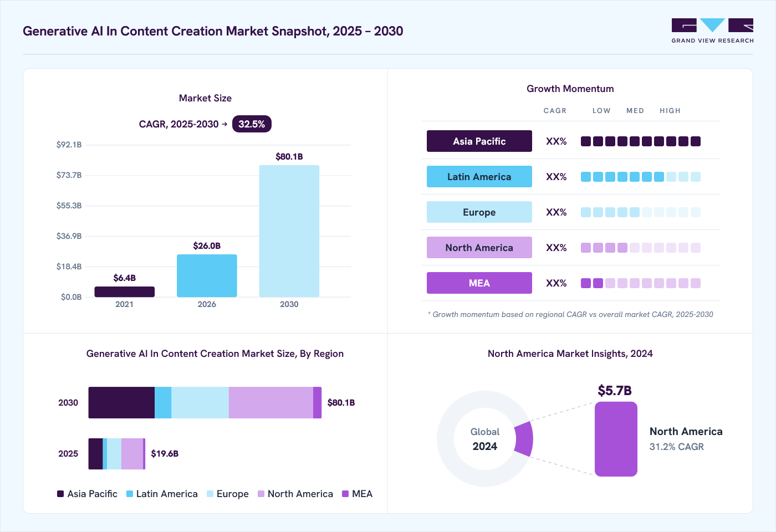Click the $80.1B total beside 2030 stacked bar
This screenshot has height=532, width=776.
[x=341, y=403]
